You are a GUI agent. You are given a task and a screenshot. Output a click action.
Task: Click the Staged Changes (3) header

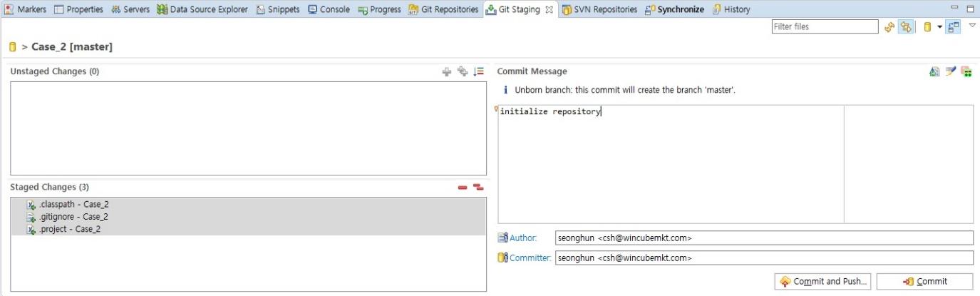pyautogui.click(x=49, y=187)
